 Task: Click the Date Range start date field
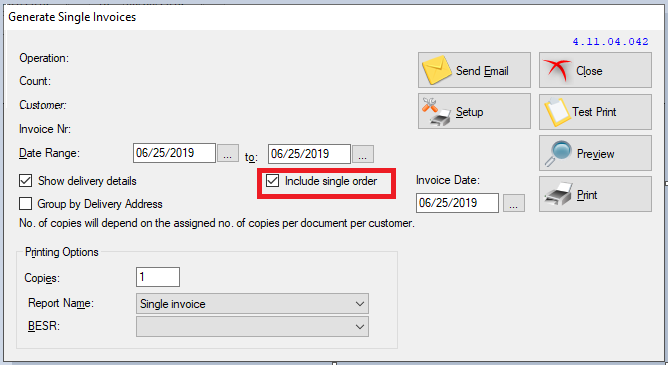(x=174, y=153)
